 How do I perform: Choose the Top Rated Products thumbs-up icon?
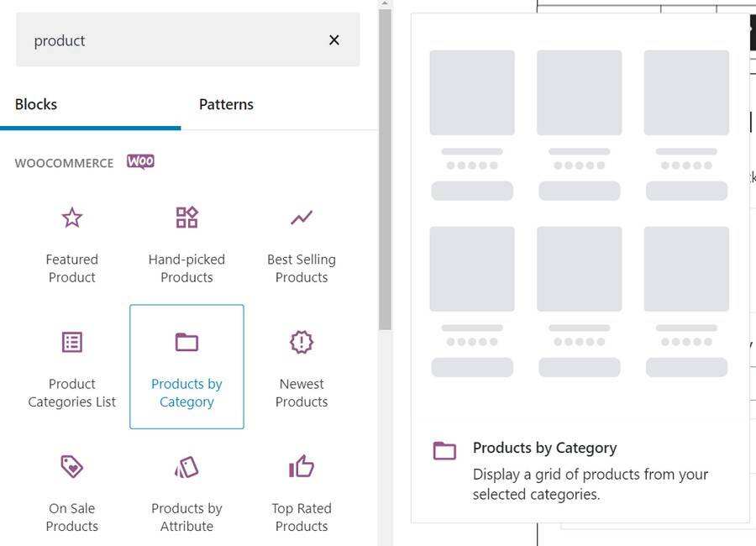pos(302,466)
